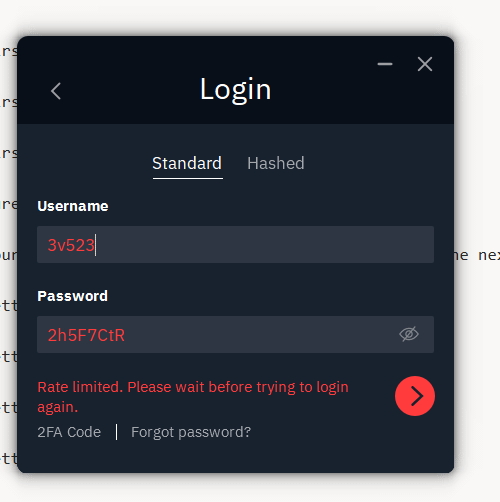Submit login with the red arrow button
Image resolution: width=500 pixels, height=502 pixels.
pos(415,396)
